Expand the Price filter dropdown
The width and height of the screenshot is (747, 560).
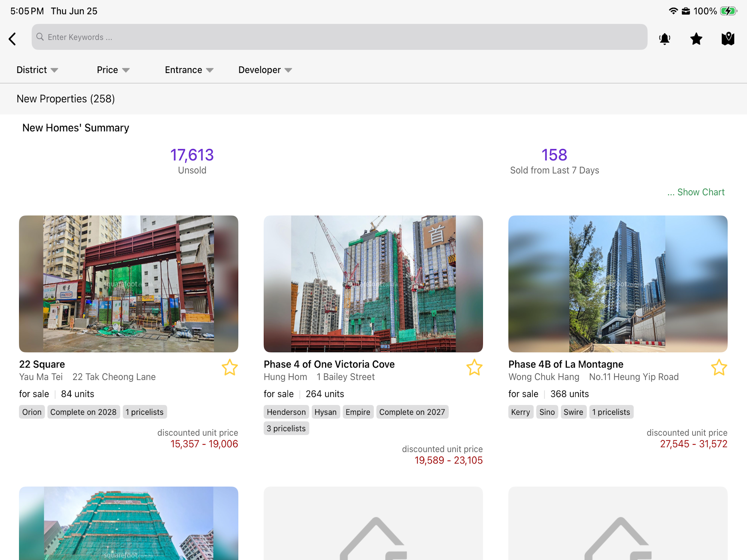tap(113, 70)
